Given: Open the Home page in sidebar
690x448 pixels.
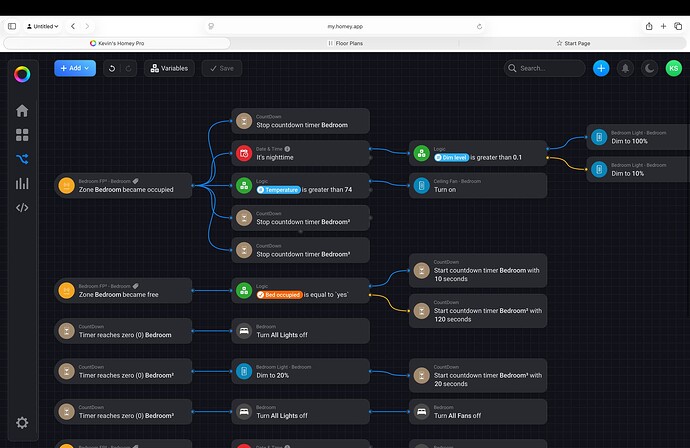Looking at the screenshot, I should (22, 110).
